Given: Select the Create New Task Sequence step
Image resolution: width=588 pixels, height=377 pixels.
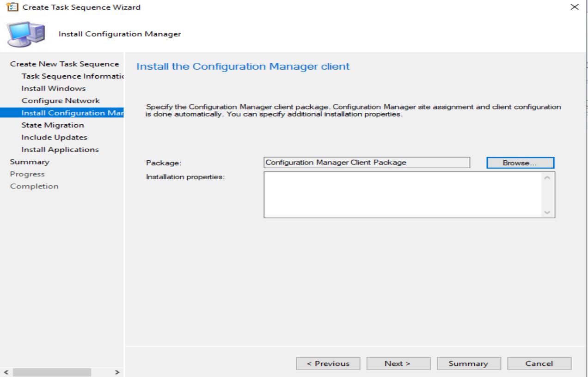Looking at the screenshot, I should [65, 64].
